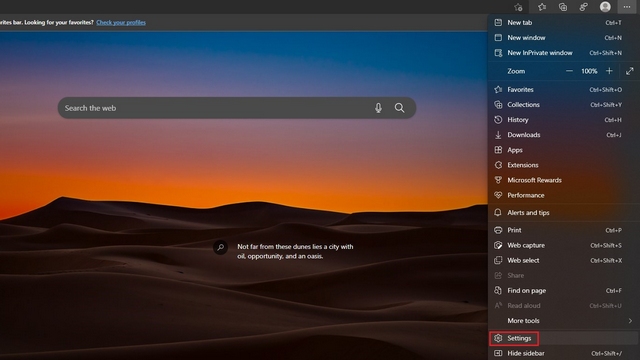This screenshot has width=640, height=360.
Task: Click the Hide sidebar icon in menu
Action: tap(498, 353)
